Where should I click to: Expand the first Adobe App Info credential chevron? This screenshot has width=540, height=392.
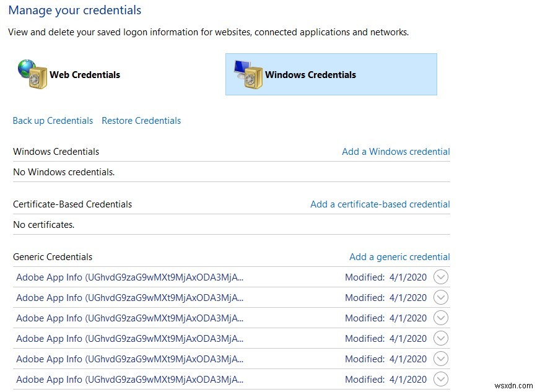[x=441, y=277]
